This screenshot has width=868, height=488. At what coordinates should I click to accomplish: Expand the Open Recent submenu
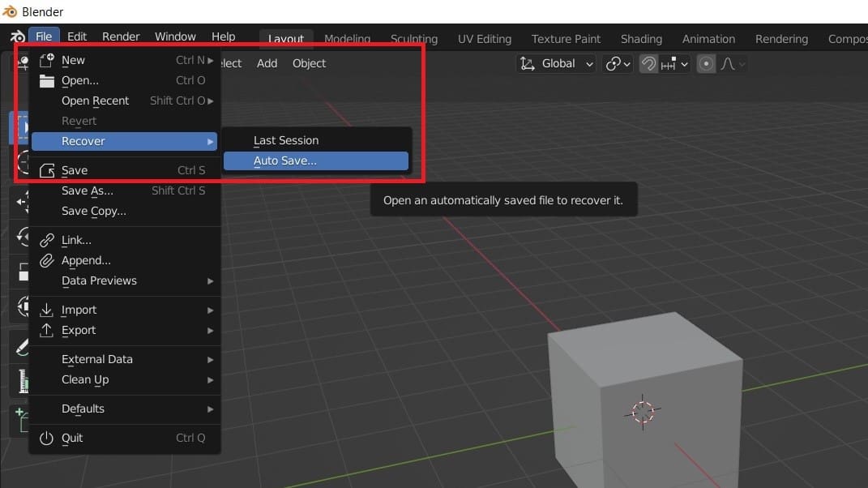[x=125, y=101]
